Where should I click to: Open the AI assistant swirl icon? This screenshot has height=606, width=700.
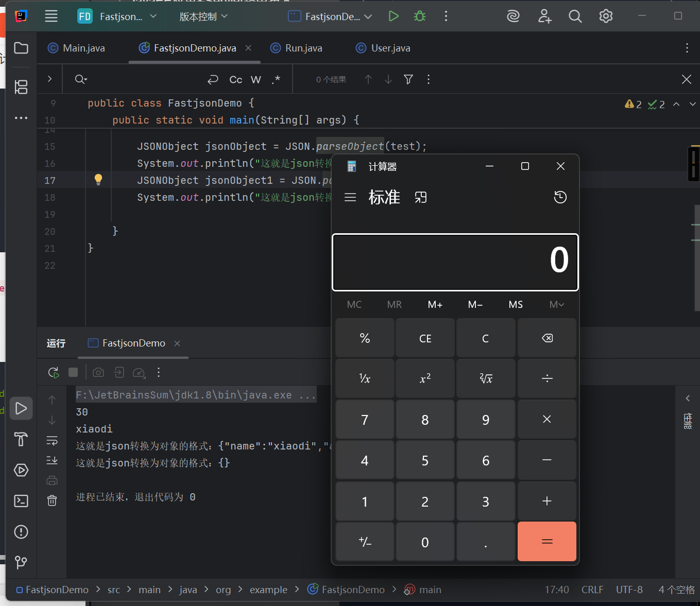[513, 16]
